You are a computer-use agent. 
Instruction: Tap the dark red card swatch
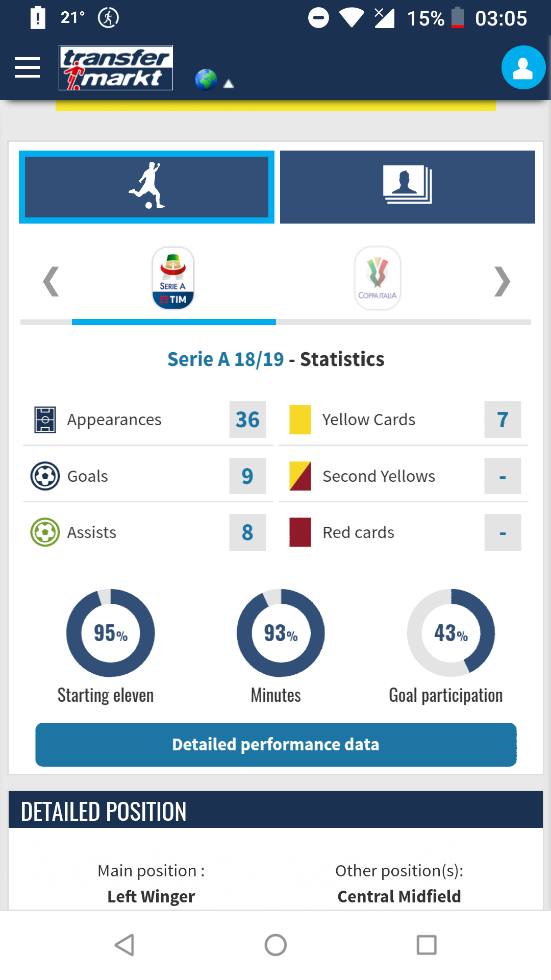tap(300, 532)
